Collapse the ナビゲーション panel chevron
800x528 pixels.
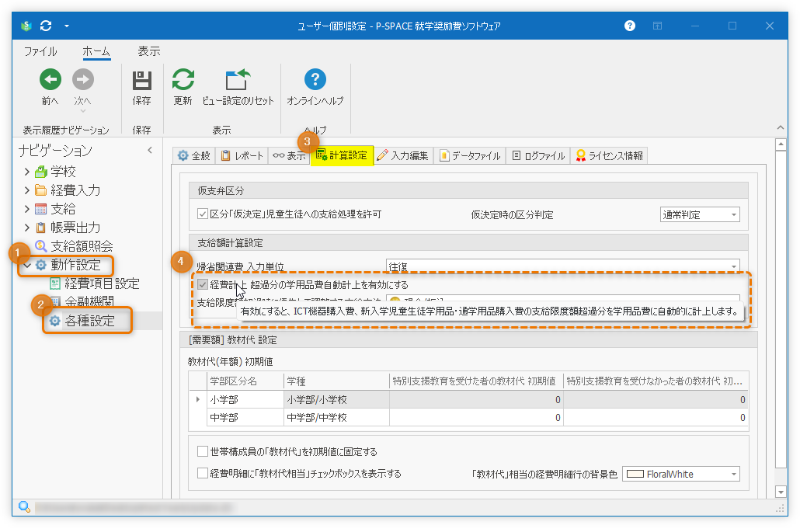click(149, 150)
